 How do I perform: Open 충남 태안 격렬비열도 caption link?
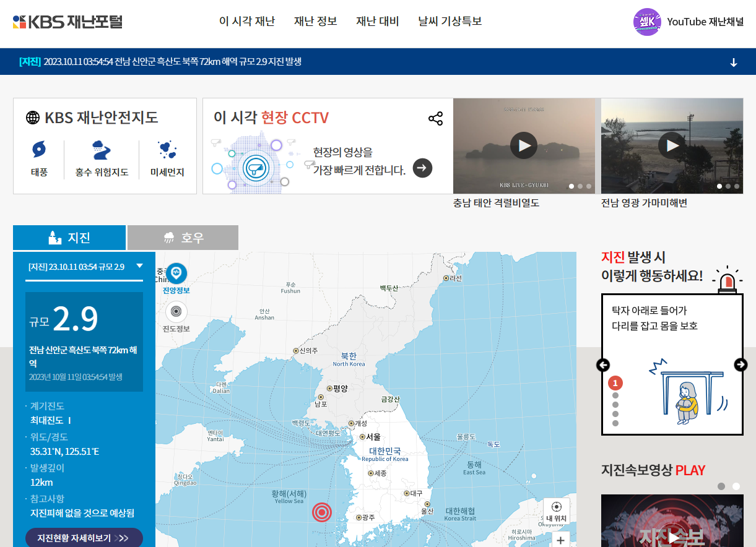[496, 203]
